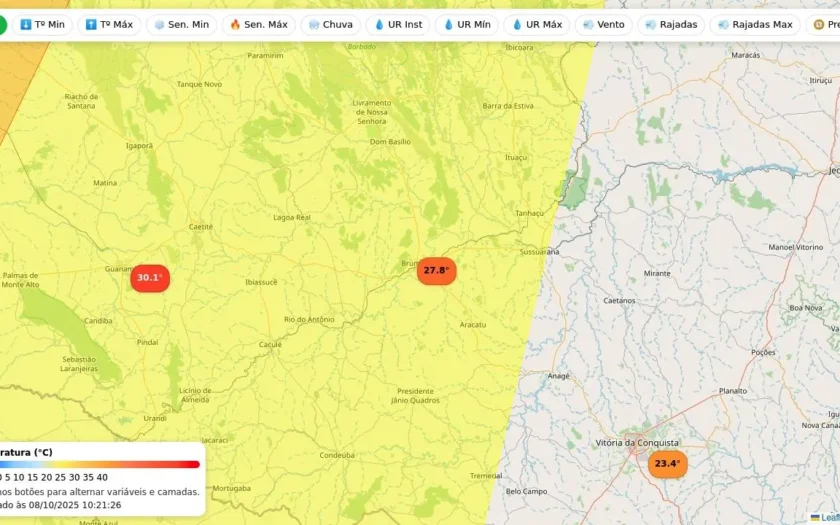Click the water drop icon on UR Inst
The height and width of the screenshot is (525, 840).
pyautogui.click(x=379, y=25)
